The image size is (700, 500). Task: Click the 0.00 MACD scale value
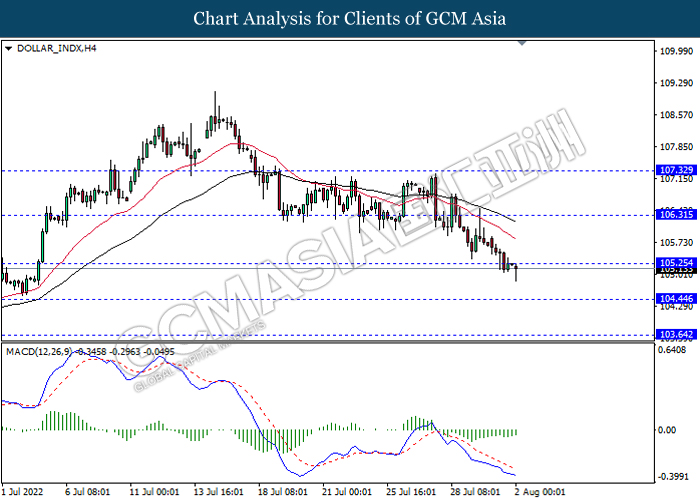click(667, 430)
